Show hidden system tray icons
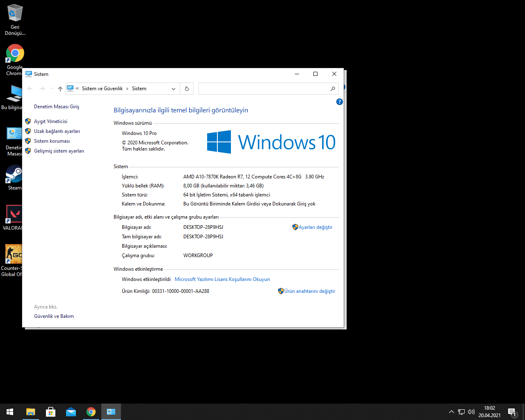 pos(452,412)
